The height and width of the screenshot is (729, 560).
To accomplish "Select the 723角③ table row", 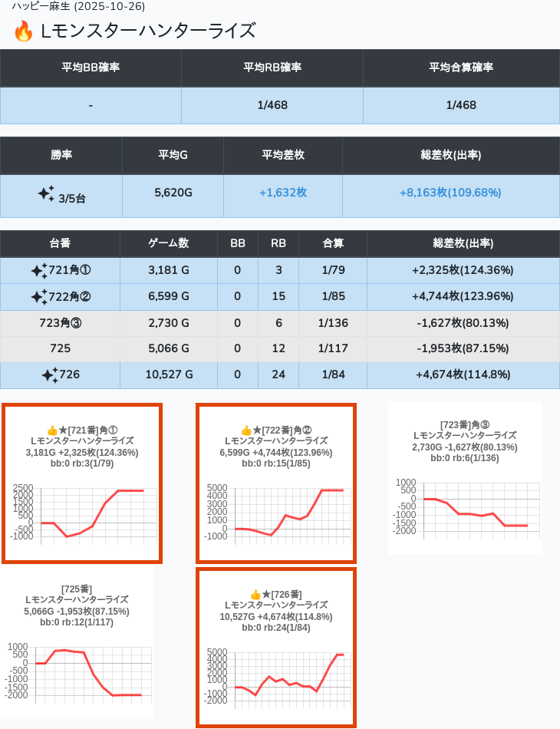I will coord(279,323).
